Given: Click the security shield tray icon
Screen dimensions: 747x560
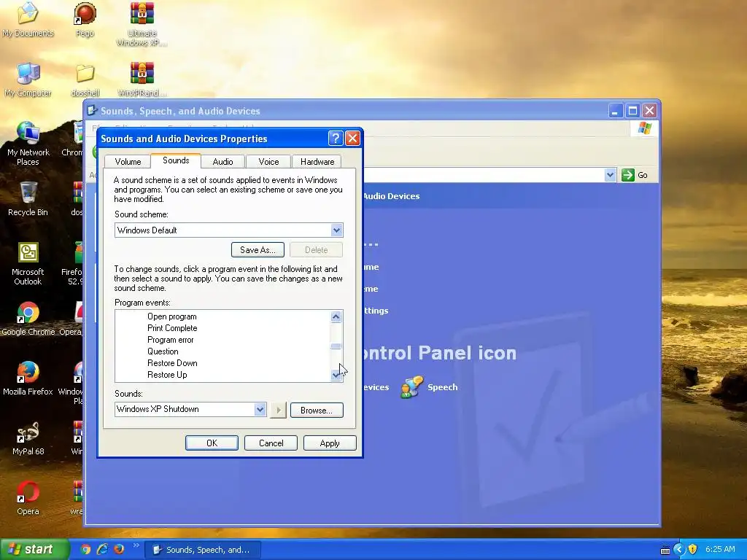Looking at the screenshot, I should tap(693, 549).
